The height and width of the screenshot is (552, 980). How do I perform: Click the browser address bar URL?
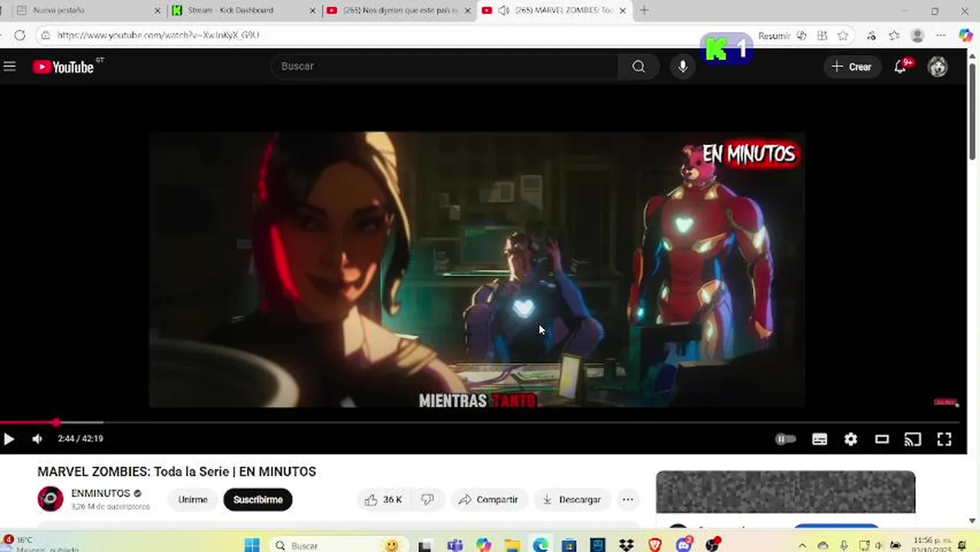[158, 35]
